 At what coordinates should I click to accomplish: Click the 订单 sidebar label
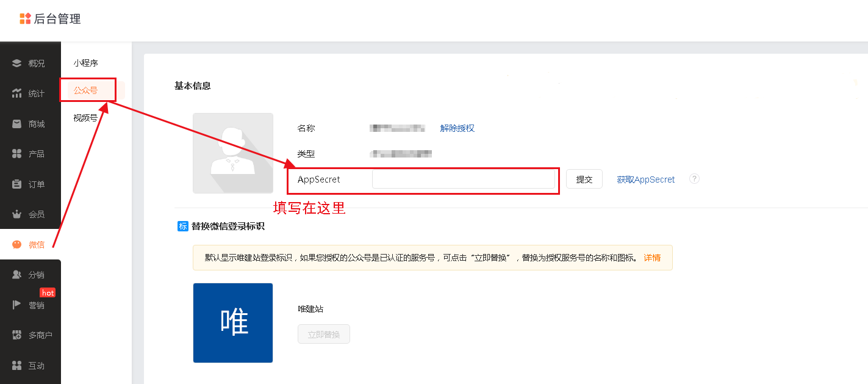37,184
